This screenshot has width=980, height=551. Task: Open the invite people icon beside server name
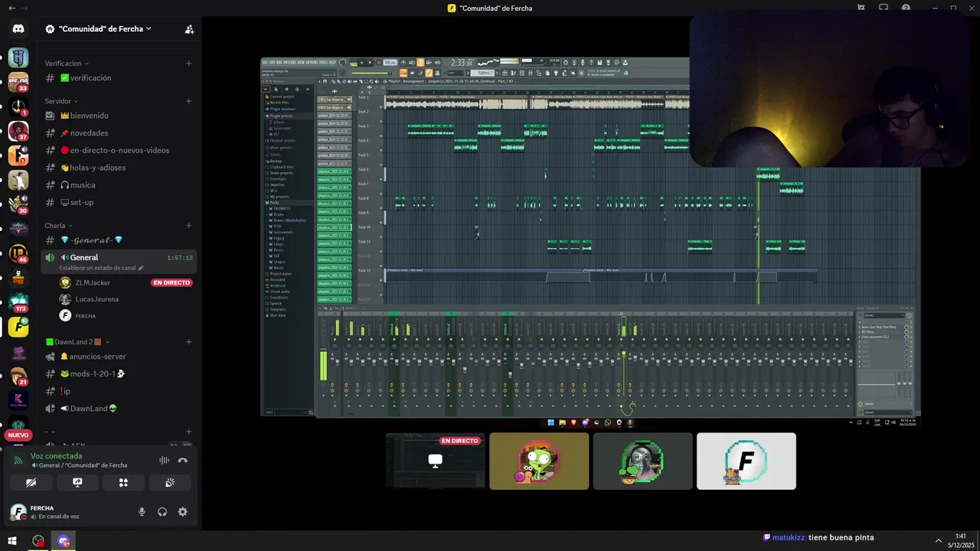pos(189,29)
